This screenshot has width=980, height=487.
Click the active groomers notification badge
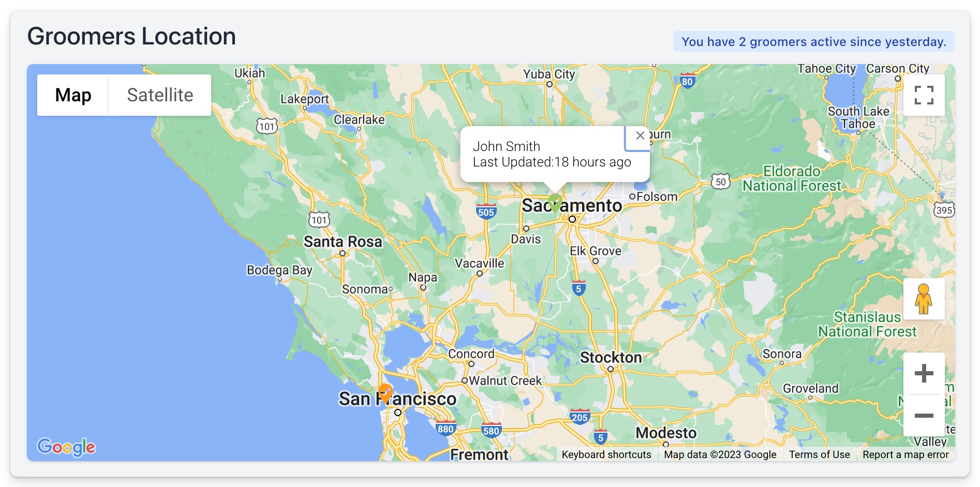click(x=813, y=42)
